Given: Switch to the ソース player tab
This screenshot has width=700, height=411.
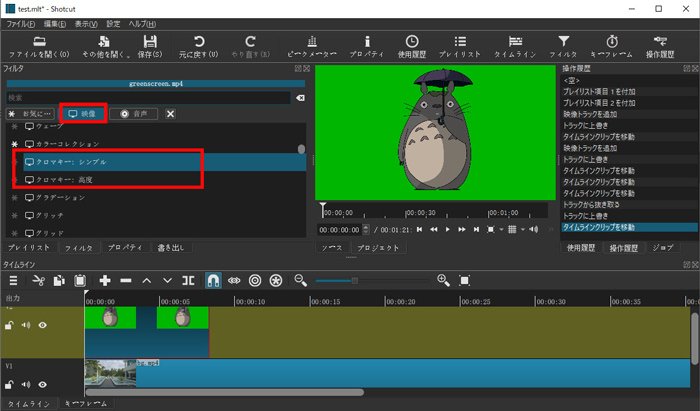Looking at the screenshot, I should tap(332, 248).
